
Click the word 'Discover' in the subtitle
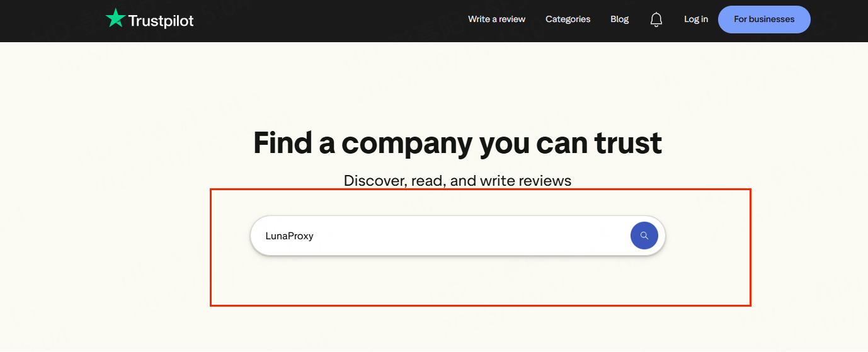[x=374, y=181]
